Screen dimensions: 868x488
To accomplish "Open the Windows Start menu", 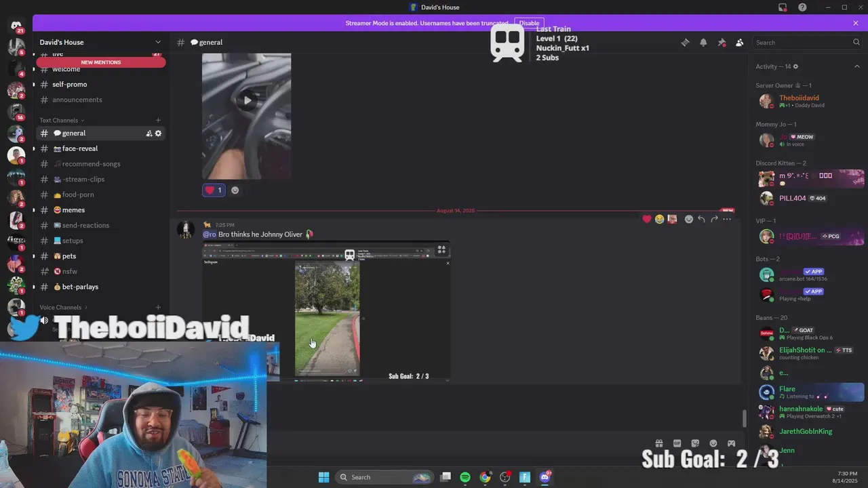I will (323, 477).
